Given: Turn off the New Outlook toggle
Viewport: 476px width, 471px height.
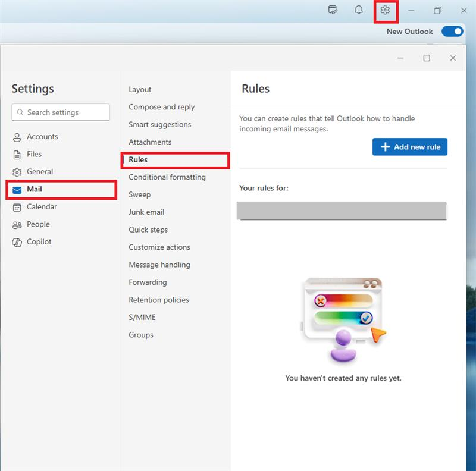Looking at the screenshot, I should click(452, 32).
